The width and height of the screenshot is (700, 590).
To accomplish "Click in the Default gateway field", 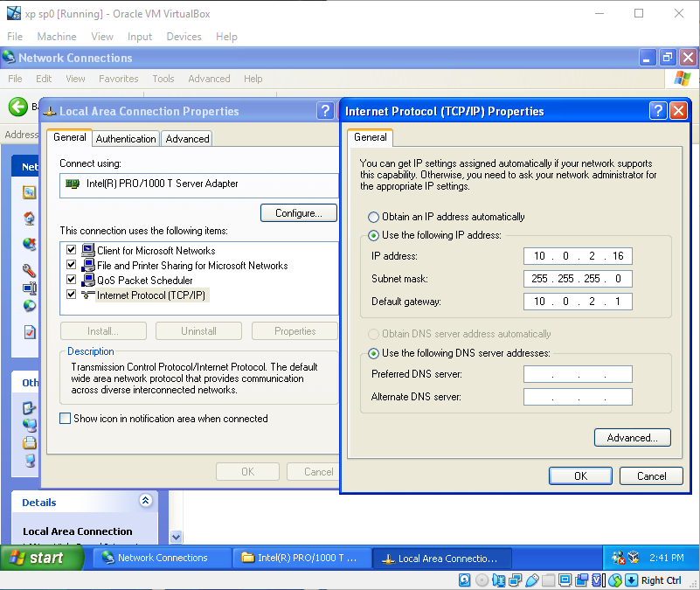I will click(578, 302).
